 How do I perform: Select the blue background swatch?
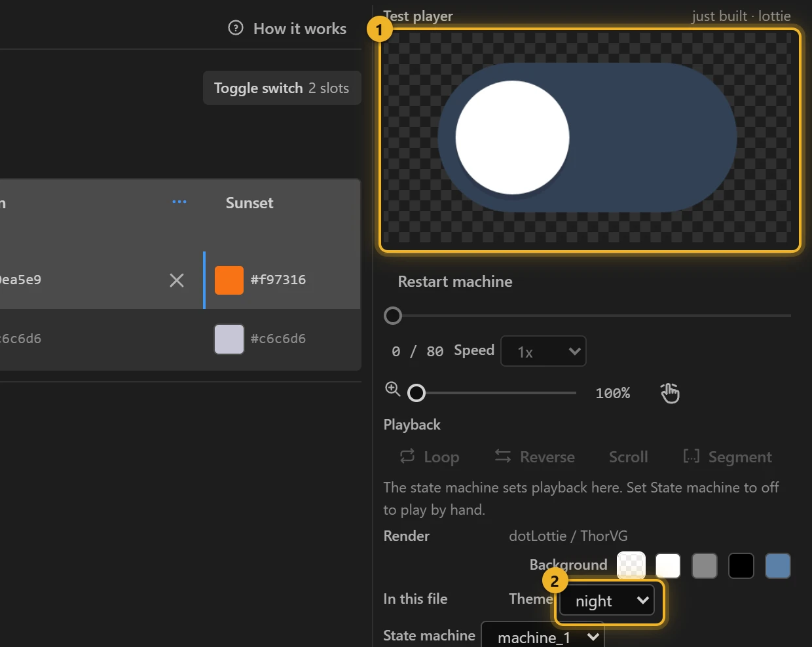[x=778, y=566]
